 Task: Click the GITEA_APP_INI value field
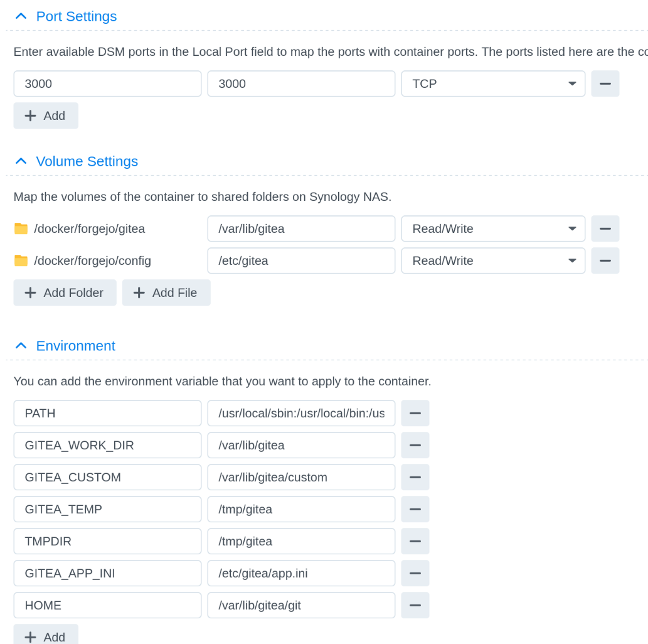301,573
